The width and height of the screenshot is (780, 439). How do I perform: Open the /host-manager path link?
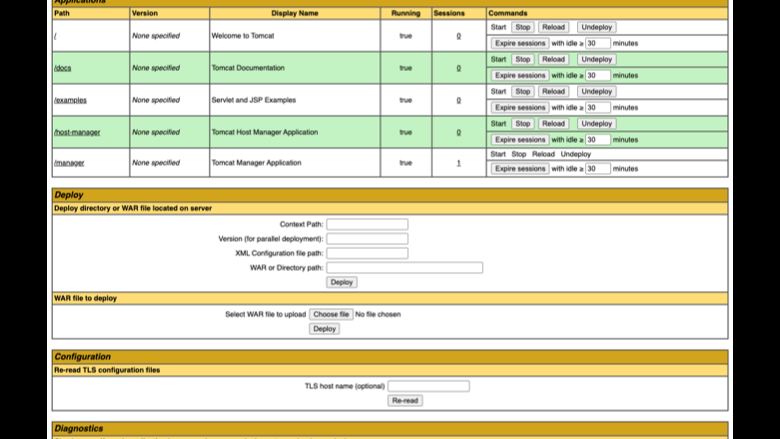[77, 132]
